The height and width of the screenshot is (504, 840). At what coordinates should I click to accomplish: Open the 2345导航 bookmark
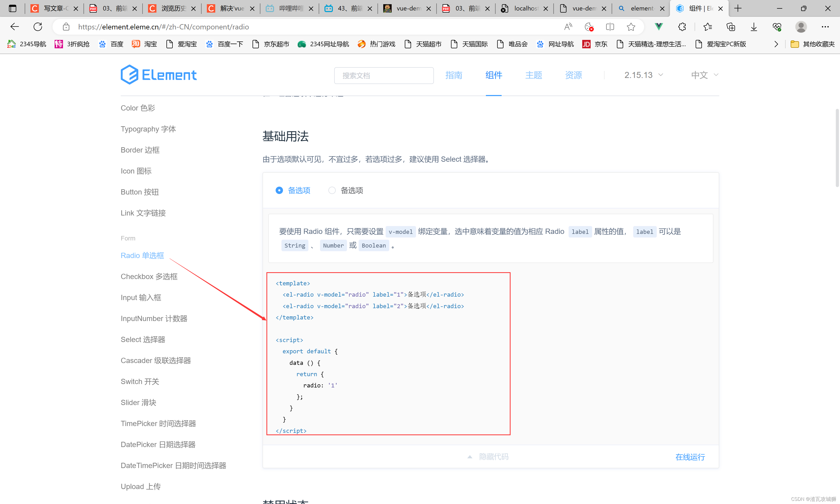(x=27, y=44)
